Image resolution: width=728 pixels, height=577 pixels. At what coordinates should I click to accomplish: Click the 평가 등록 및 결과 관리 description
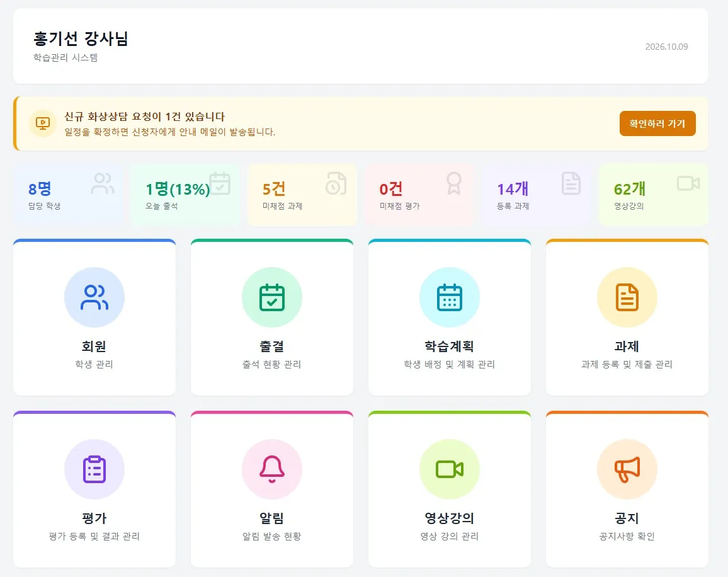(94, 536)
